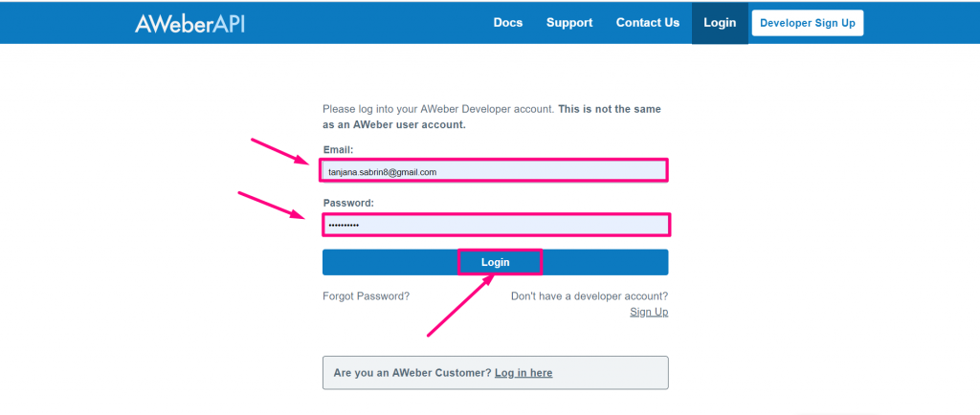
Task: Click the Password: field label
Action: tap(348, 203)
